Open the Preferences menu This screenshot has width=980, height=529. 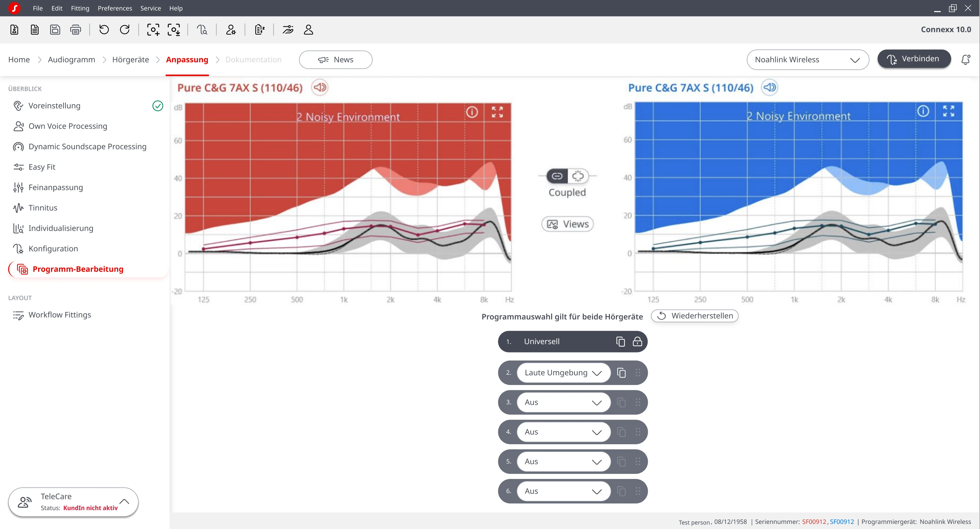(x=115, y=8)
